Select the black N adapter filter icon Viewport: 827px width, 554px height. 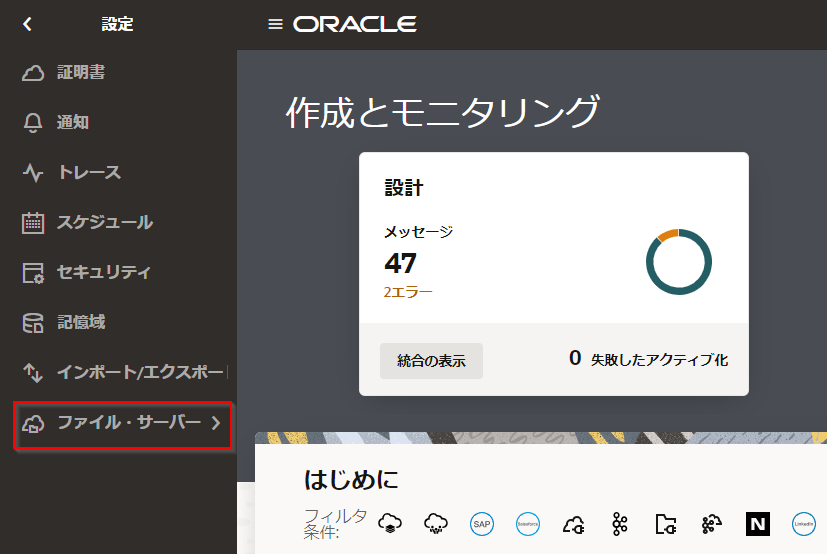[757, 523]
